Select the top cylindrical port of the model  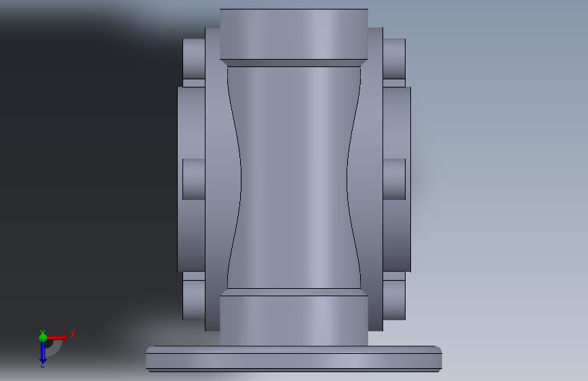click(x=294, y=34)
